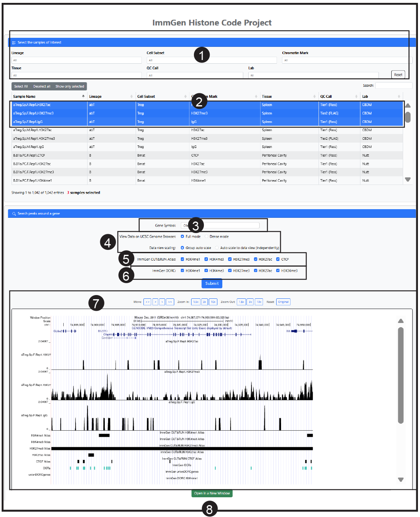The image size is (420, 517).
Task: Click the Zoom In 10x control
Action: click(x=213, y=302)
